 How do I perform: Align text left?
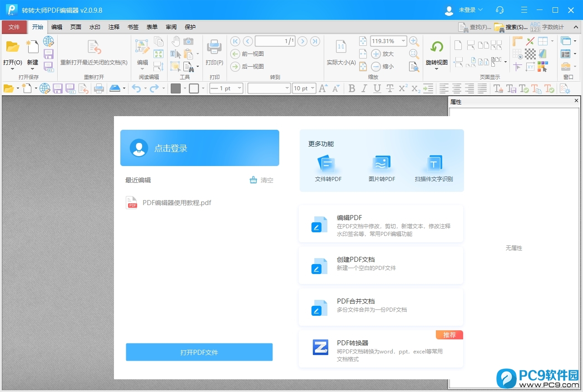444,88
